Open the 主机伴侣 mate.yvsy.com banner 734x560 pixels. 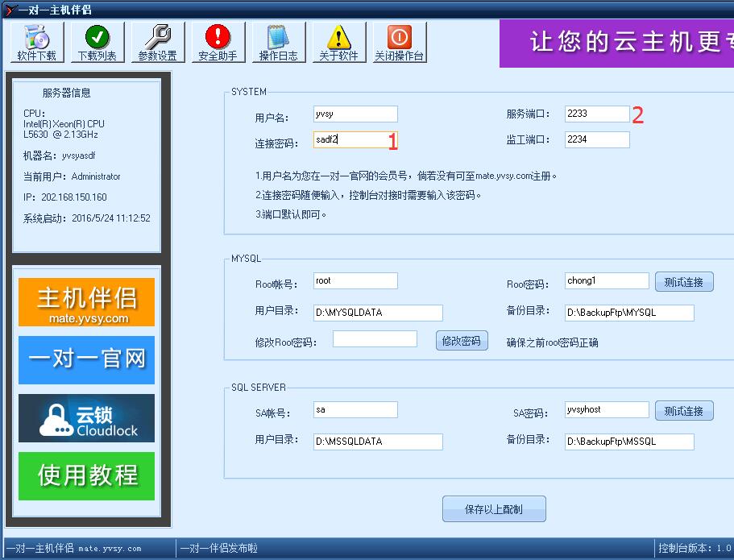[x=86, y=302]
